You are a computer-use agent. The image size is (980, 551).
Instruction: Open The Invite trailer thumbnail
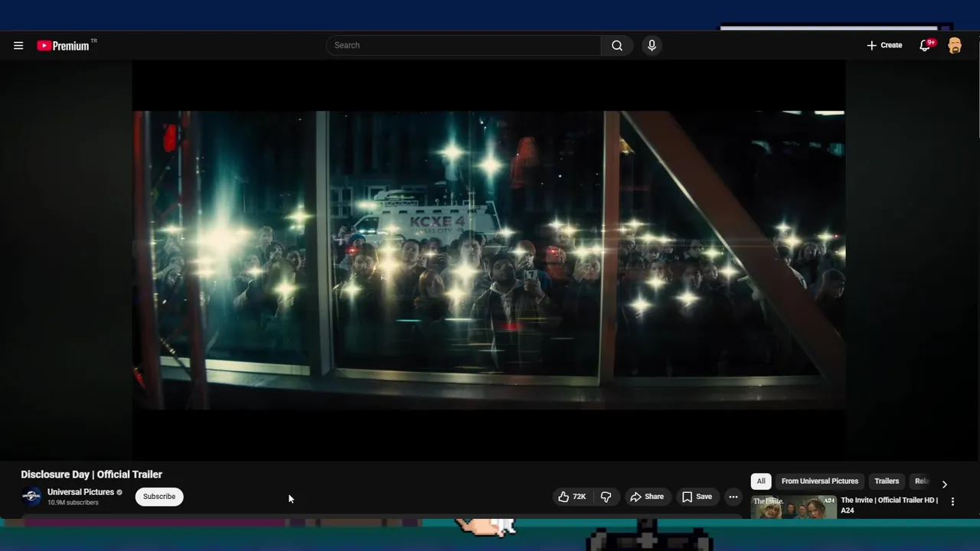pyautogui.click(x=793, y=507)
